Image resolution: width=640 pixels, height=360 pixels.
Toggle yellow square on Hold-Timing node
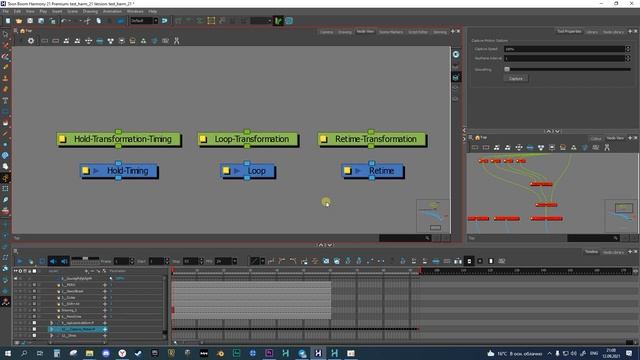pyautogui.click(x=86, y=171)
